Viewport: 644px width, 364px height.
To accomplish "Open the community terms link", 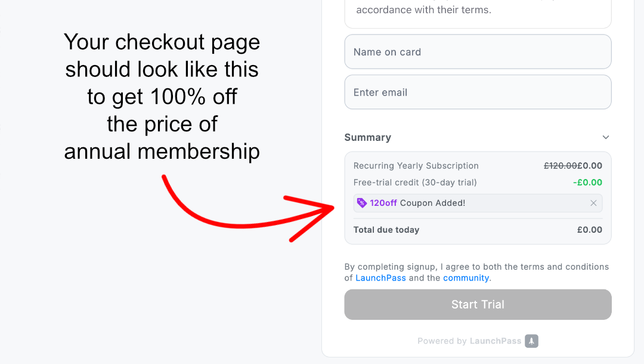I will tap(466, 277).
